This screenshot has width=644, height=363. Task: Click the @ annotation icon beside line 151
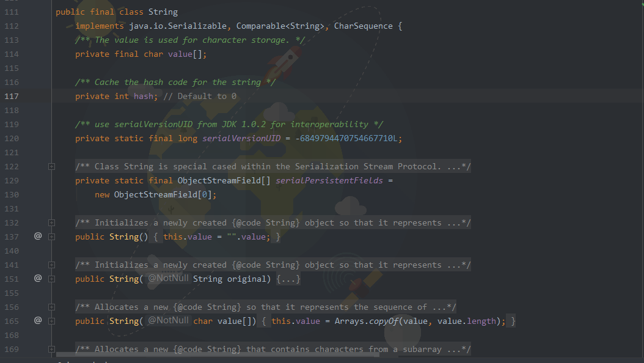37,279
